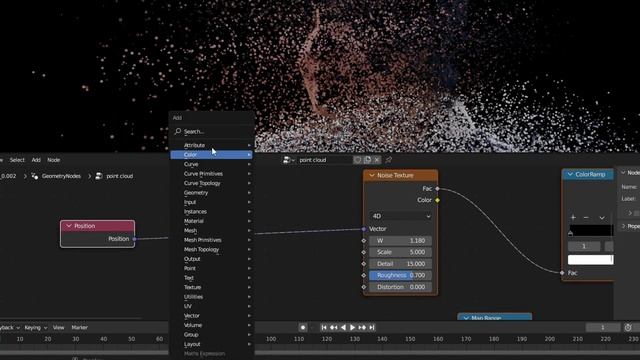This screenshot has width=640, height=360.
Task: Collapse the Position node
Action: click(x=69, y=226)
